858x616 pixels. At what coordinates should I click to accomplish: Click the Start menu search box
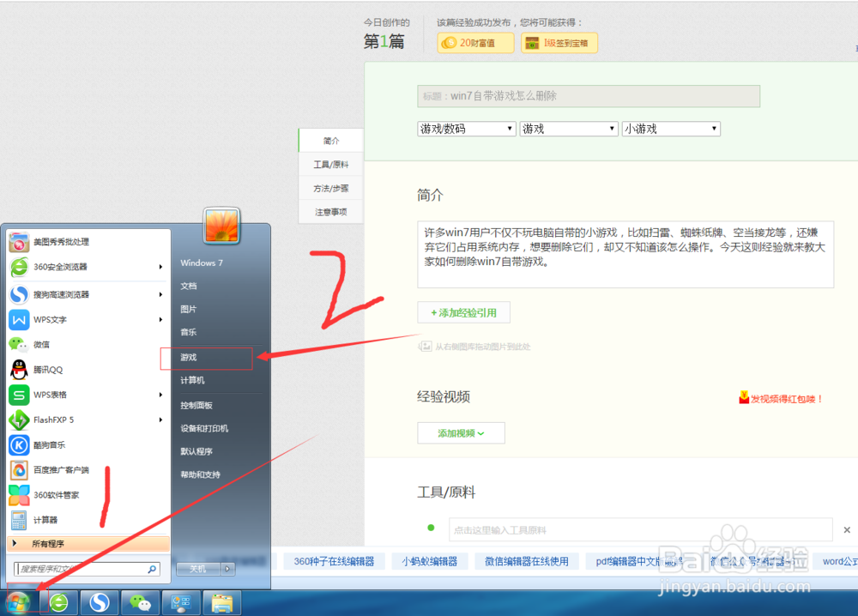[86, 568]
